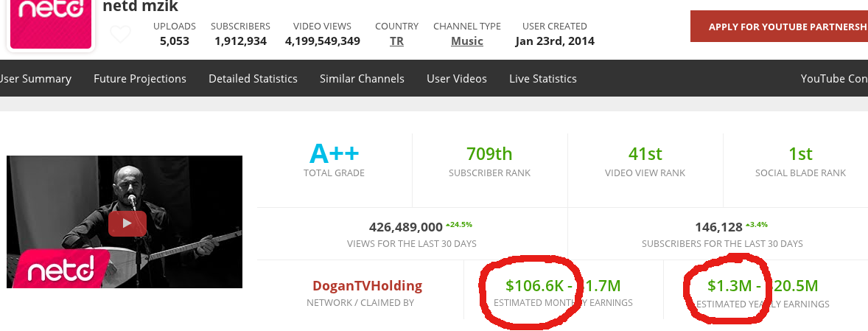Click the 41st video view rank
This screenshot has width=868, height=331.
pyautogui.click(x=645, y=153)
